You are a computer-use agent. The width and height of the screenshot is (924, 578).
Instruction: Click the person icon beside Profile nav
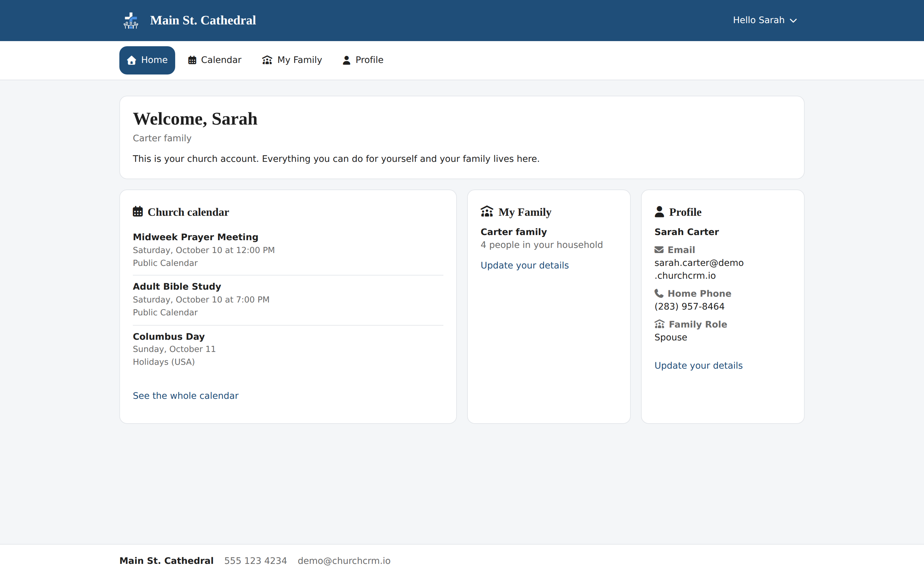click(346, 60)
